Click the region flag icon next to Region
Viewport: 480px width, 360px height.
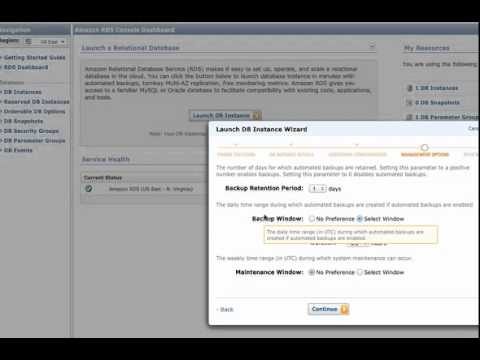point(28,41)
